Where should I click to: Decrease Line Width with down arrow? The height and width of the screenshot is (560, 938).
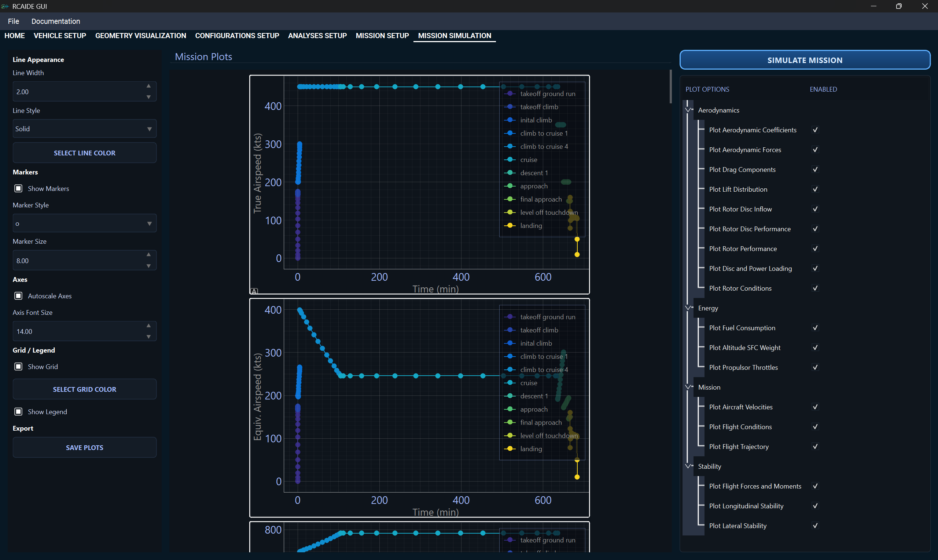pos(149,97)
